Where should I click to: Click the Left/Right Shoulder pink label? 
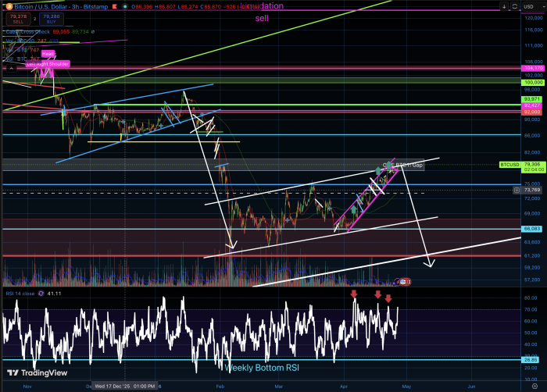coord(47,64)
